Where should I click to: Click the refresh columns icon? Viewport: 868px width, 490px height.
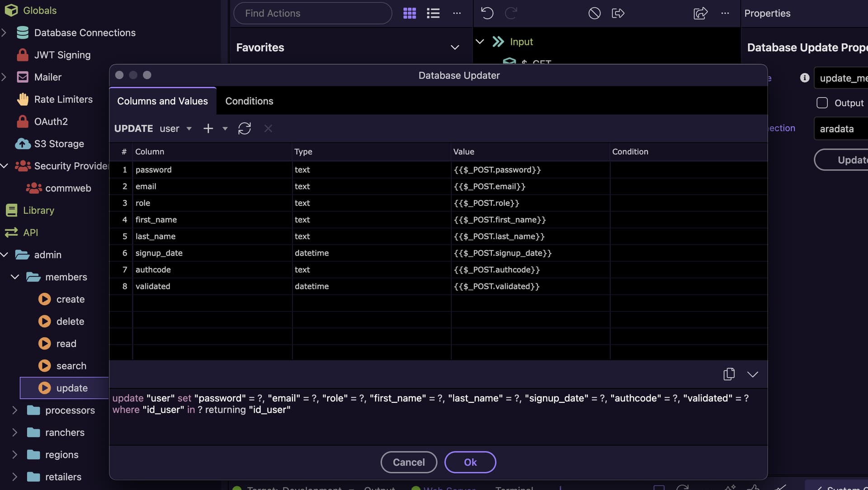click(x=245, y=128)
